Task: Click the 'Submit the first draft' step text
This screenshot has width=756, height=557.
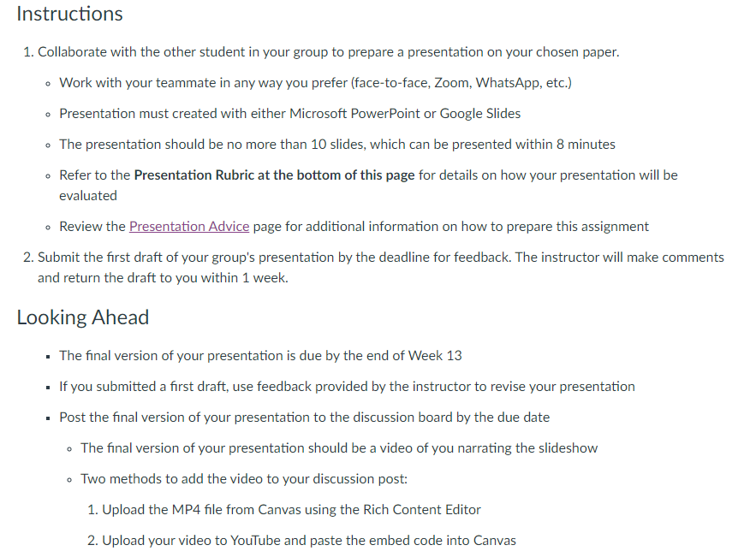Action: (x=381, y=258)
